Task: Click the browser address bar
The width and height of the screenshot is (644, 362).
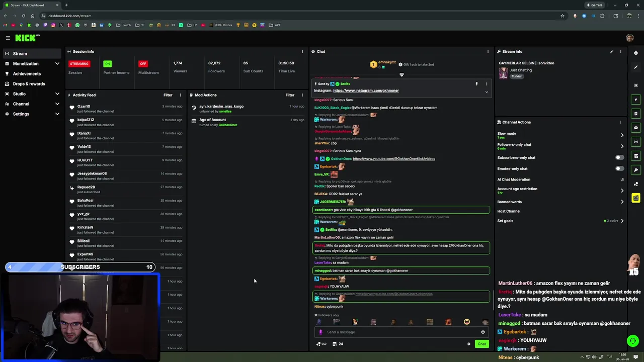Action: [x=302, y=16]
